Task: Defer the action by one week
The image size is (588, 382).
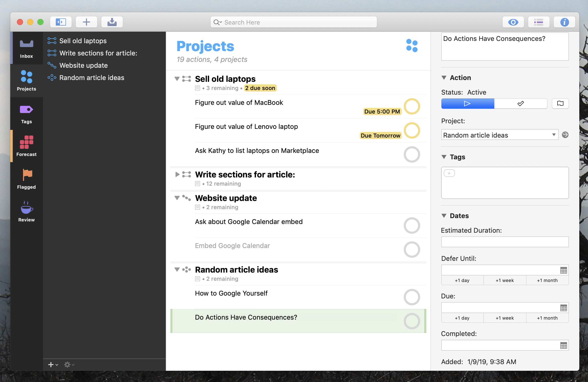Action: (x=504, y=280)
